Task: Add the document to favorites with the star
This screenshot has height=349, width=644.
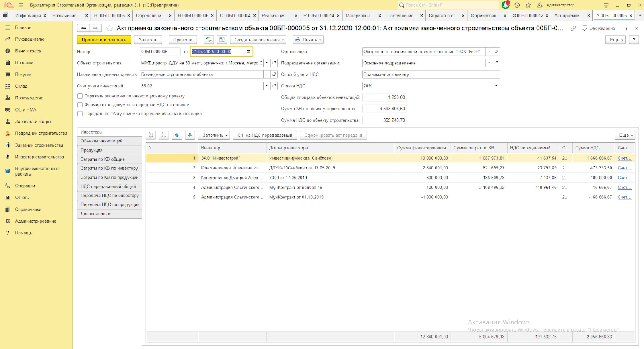Action: 109,28
